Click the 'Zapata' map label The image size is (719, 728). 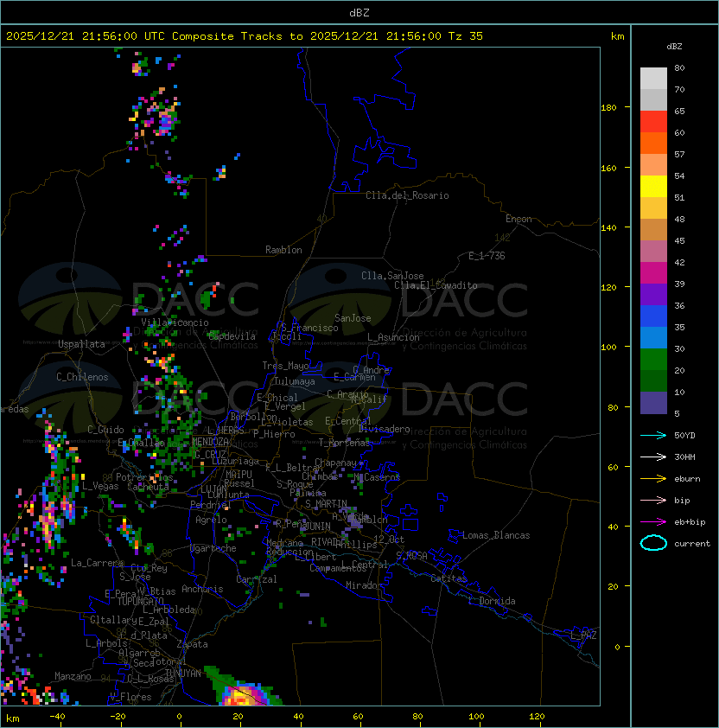coord(192,644)
